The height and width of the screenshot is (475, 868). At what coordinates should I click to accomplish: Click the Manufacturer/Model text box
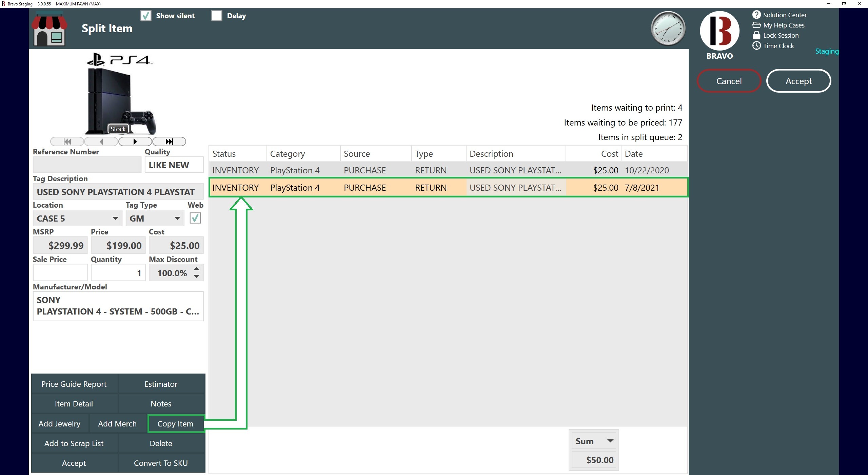click(x=118, y=306)
